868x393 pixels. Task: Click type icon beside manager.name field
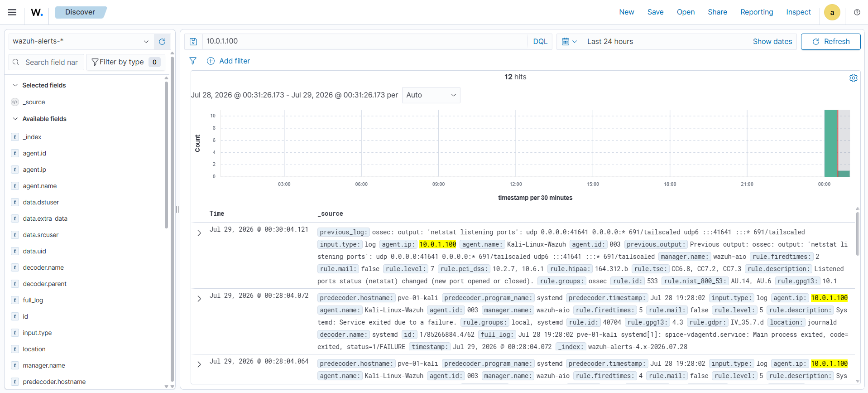pyautogui.click(x=15, y=365)
